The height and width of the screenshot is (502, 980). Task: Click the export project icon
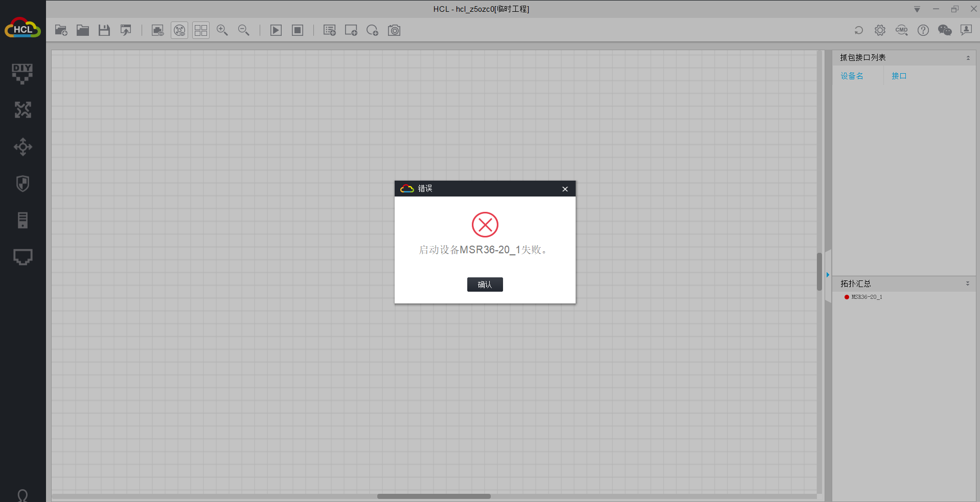tap(126, 31)
